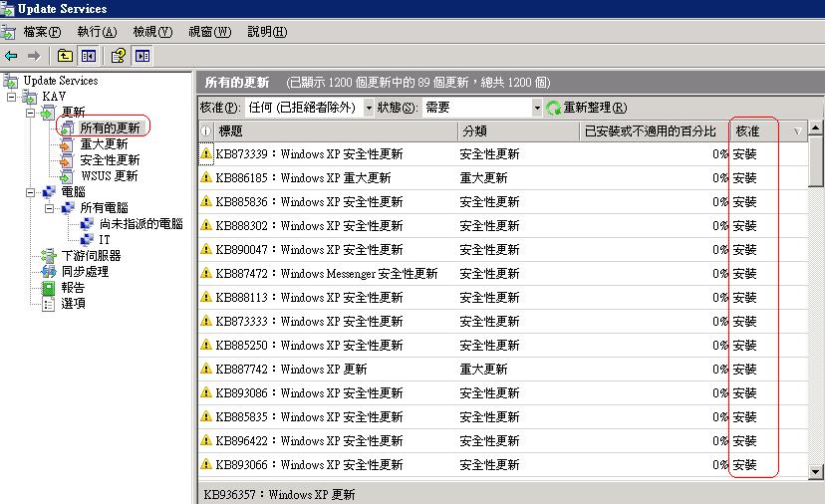Viewport: 825px width, 504px height.
Task: Collapse the 所有電腦 tree node
Action: point(50,208)
